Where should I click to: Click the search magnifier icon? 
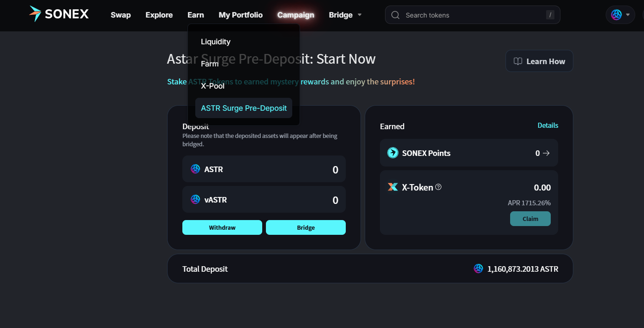(395, 15)
